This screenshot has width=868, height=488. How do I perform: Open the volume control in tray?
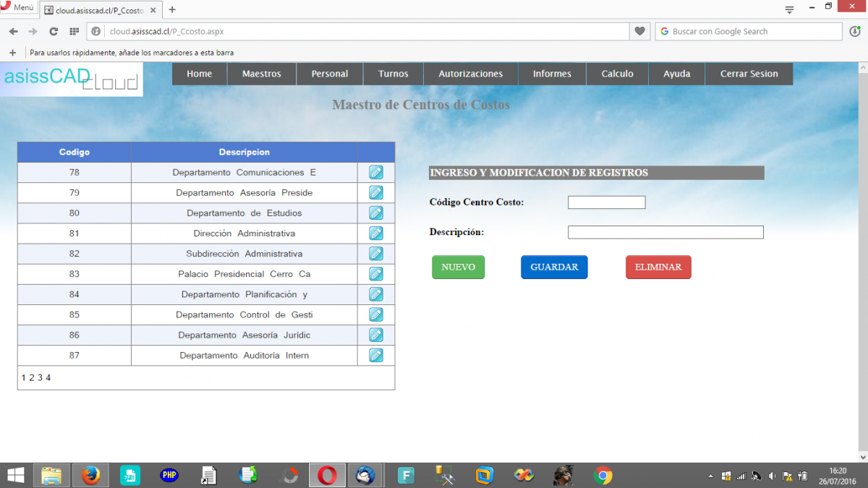coord(772,476)
